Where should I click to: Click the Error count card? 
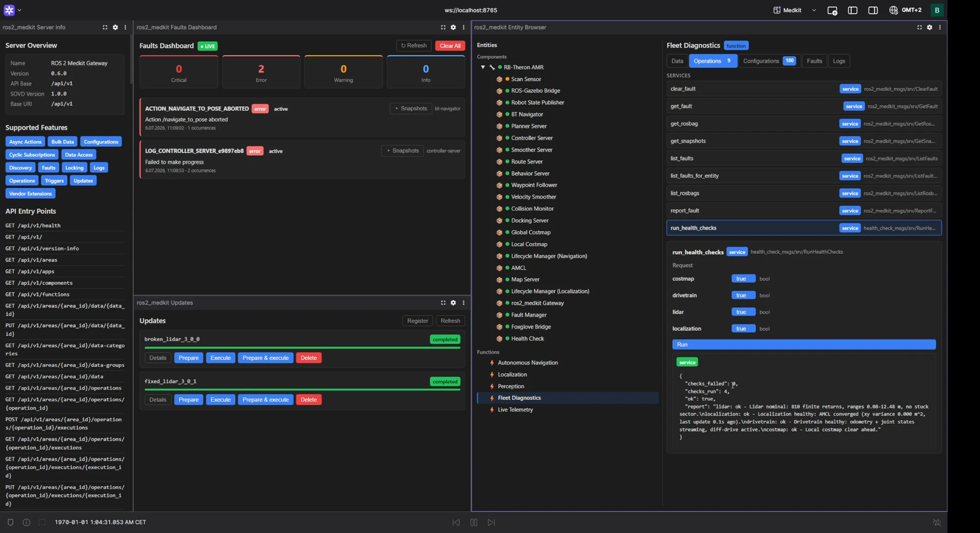pos(261,72)
